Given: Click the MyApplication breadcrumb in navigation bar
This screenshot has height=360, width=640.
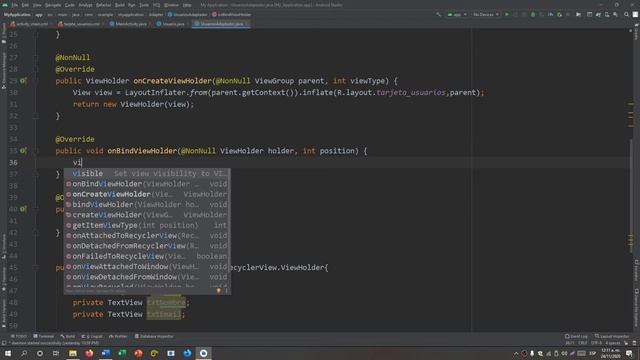Looking at the screenshot, I should [x=17, y=15].
